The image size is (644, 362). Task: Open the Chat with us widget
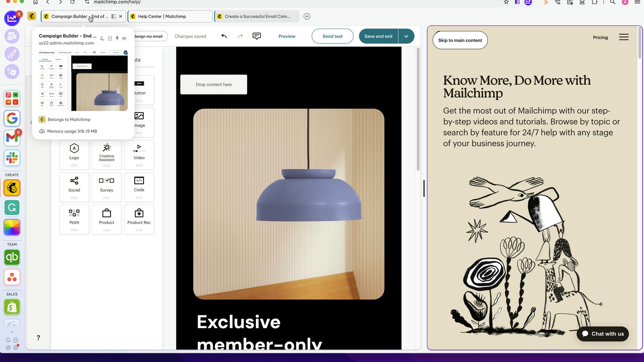pos(603,334)
